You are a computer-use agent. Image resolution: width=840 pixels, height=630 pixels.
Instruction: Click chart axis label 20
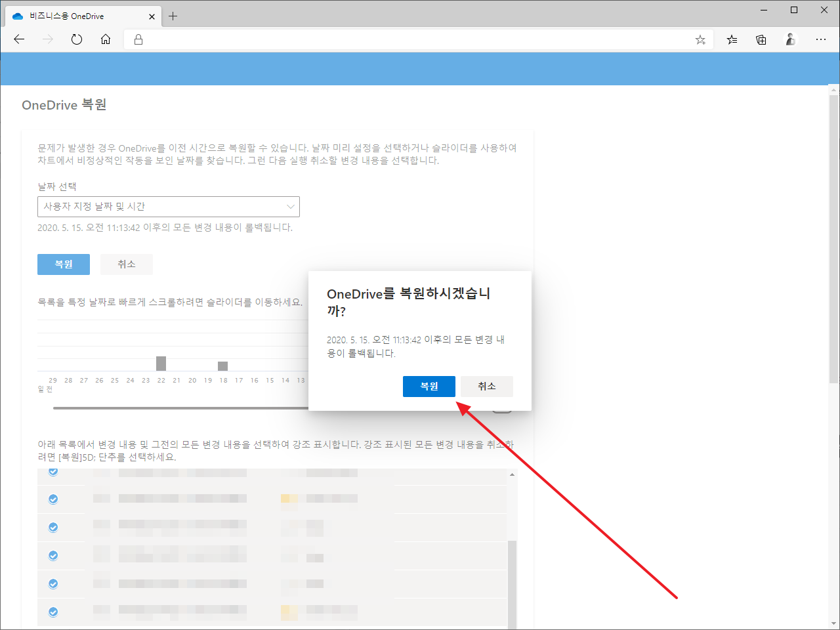point(192,381)
